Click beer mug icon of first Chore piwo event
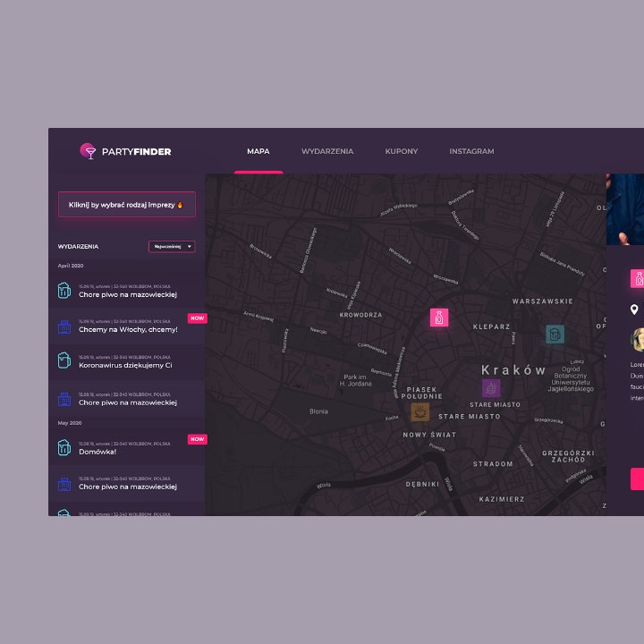Viewport: 644px width, 644px height. coord(64,291)
